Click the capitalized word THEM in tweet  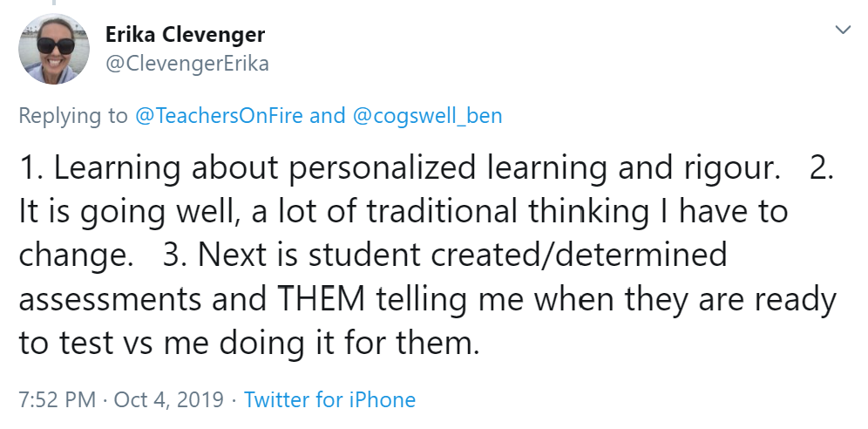click(323, 300)
